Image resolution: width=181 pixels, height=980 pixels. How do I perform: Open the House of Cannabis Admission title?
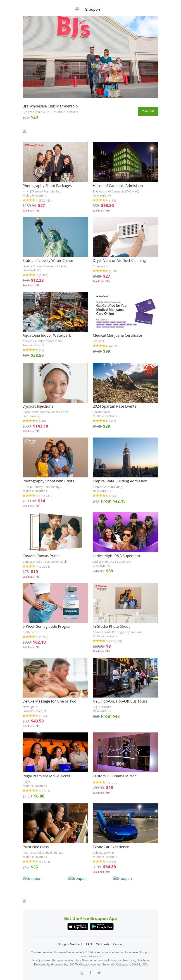118,186
